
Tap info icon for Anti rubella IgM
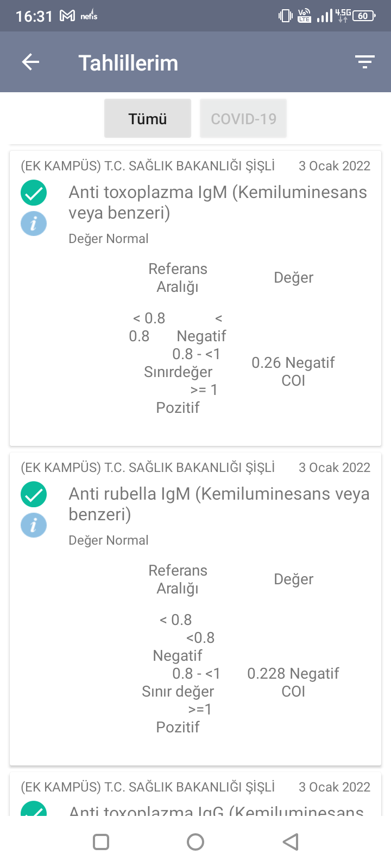pyautogui.click(x=34, y=525)
